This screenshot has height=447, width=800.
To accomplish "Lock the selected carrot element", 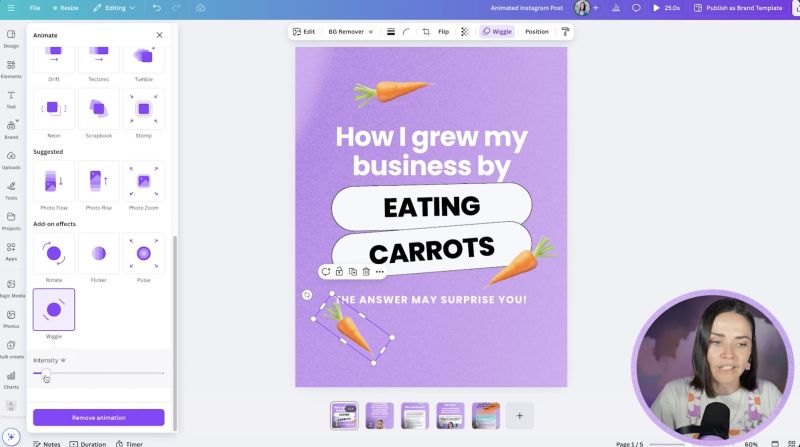I will click(339, 271).
